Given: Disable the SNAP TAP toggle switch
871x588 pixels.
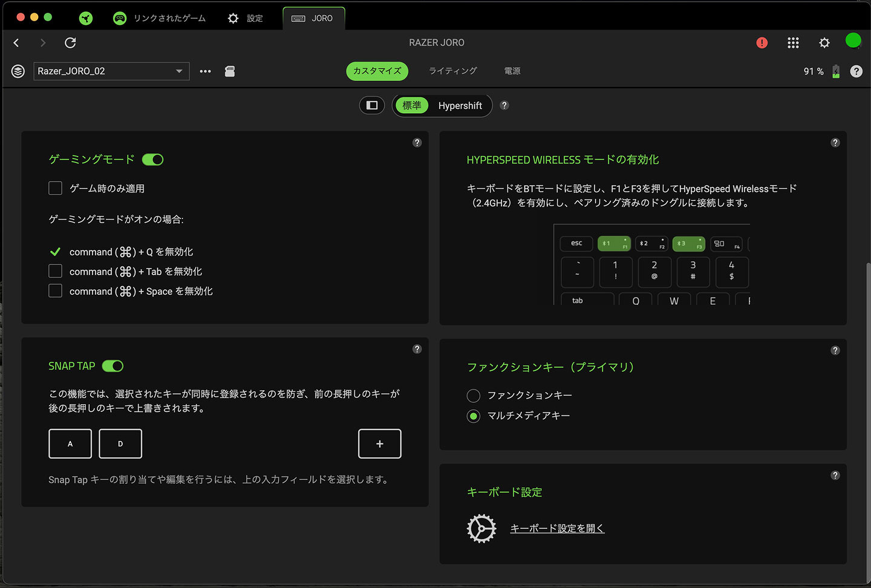Looking at the screenshot, I should 113,366.
